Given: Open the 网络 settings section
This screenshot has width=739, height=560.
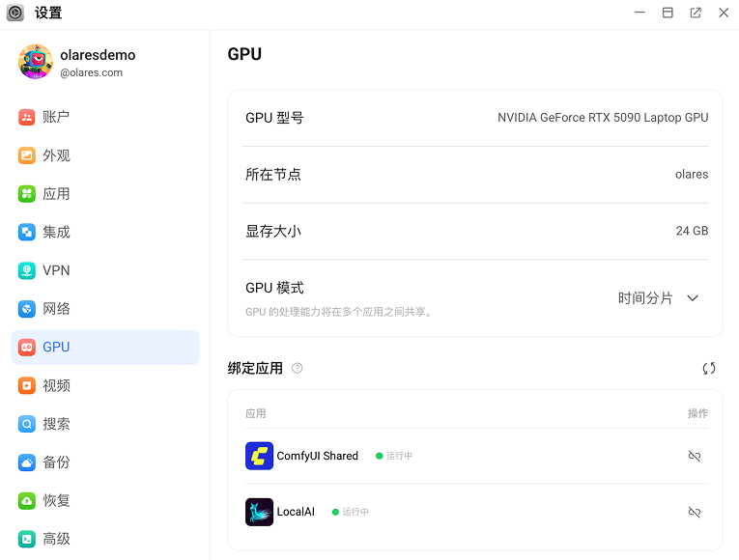Looking at the screenshot, I should (104, 309).
